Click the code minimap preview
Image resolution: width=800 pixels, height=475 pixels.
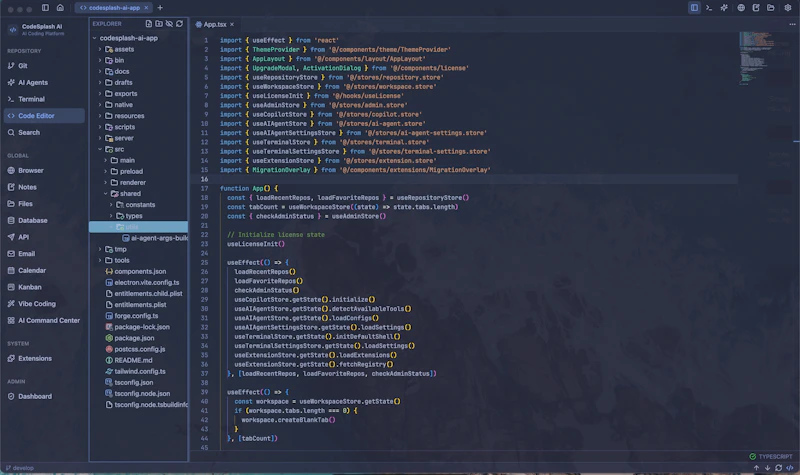click(x=756, y=58)
